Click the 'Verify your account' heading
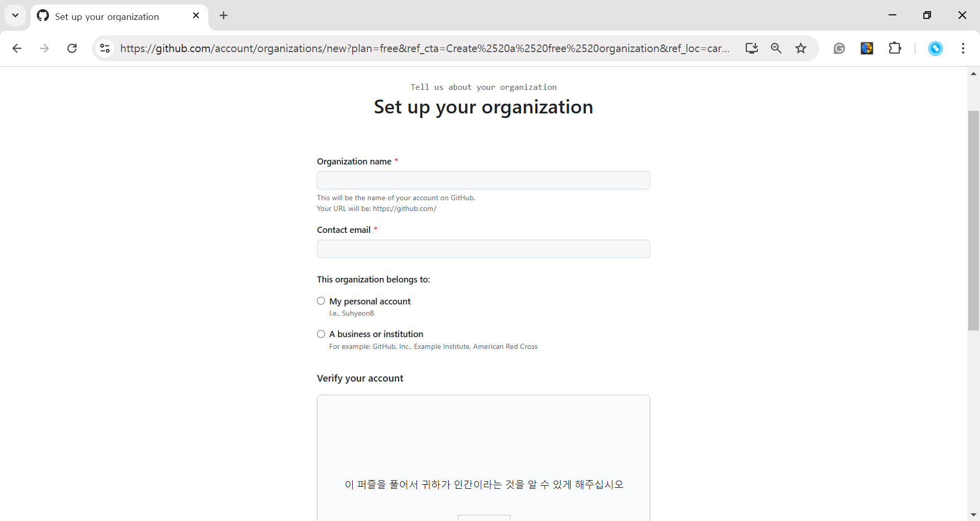 pyautogui.click(x=360, y=378)
